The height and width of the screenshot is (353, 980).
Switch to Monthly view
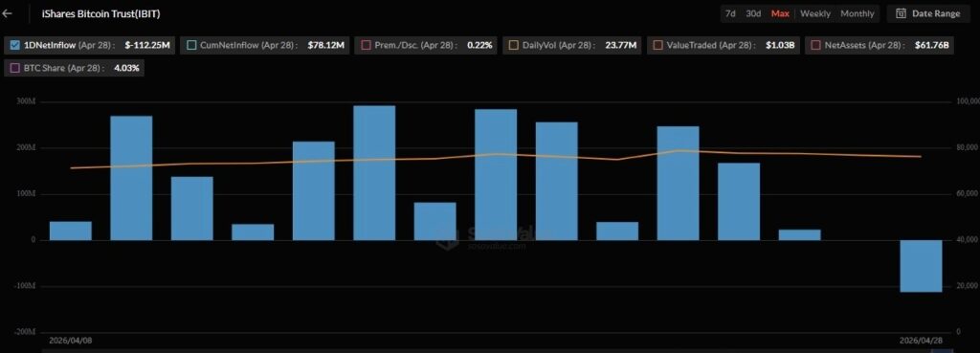pyautogui.click(x=857, y=13)
